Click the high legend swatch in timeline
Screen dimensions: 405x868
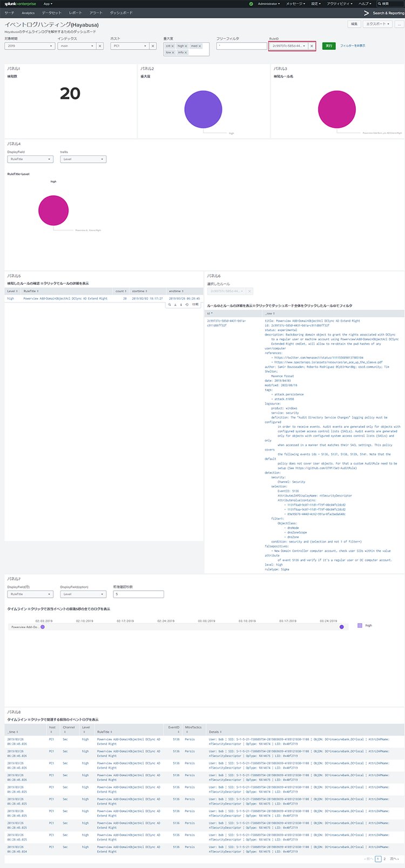point(360,626)
